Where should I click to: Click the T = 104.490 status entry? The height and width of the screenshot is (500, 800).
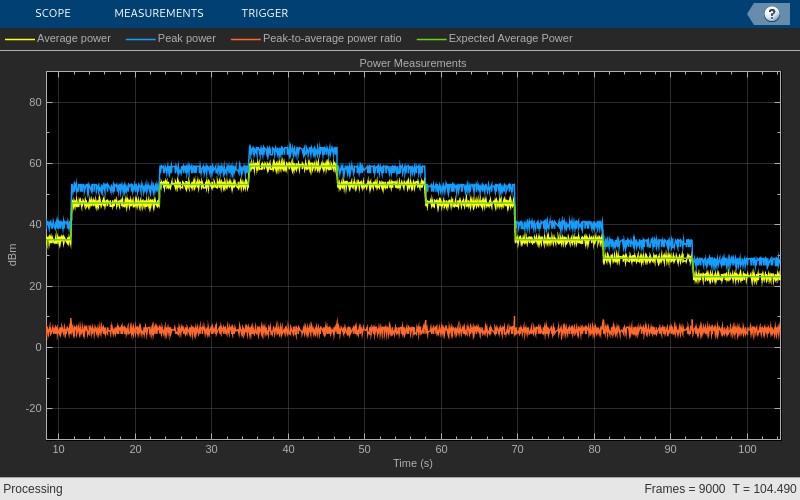[x=764, y=489]
